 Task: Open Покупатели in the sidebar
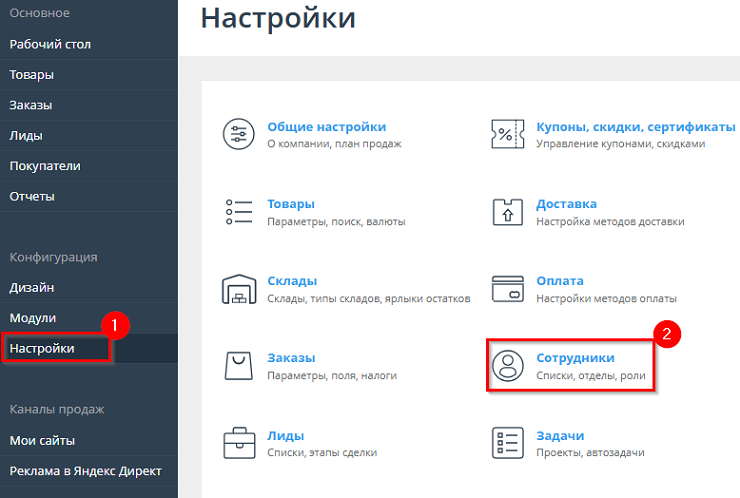45,166
